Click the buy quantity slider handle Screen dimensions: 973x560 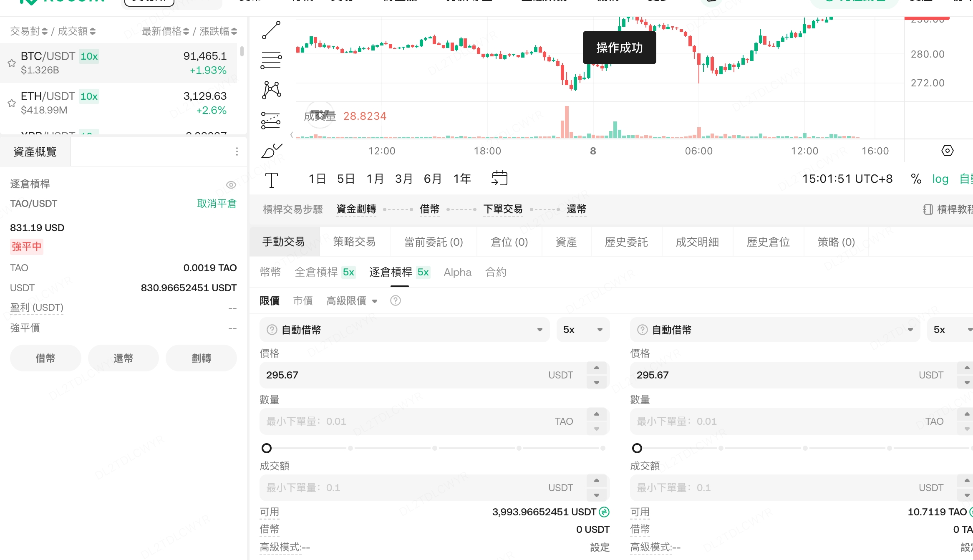267,448
